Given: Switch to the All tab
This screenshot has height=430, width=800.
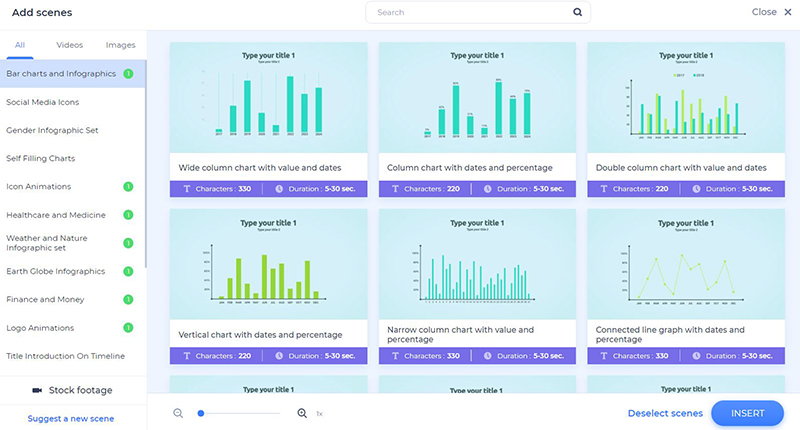Looking at the screenshot, I should click(x=20, y=45).
